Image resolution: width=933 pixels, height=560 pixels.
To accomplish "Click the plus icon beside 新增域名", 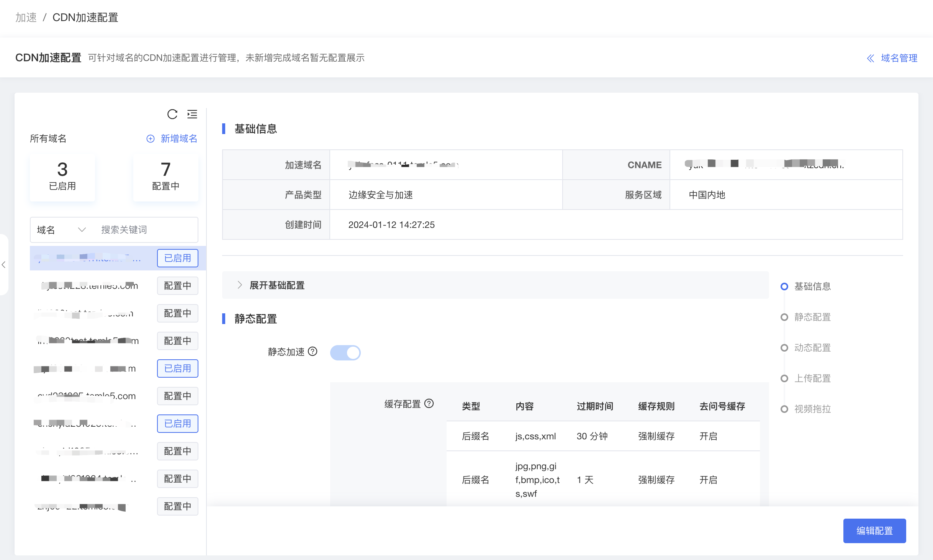I will (151, 139).
